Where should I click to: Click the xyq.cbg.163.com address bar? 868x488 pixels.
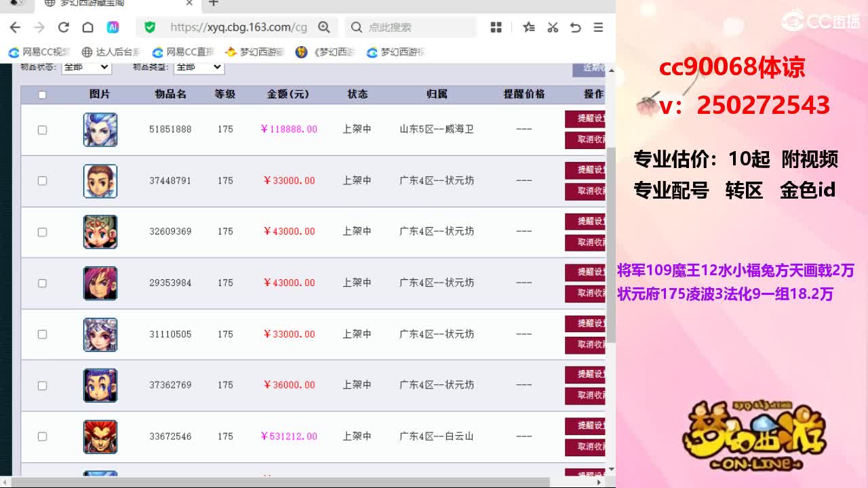238,27
